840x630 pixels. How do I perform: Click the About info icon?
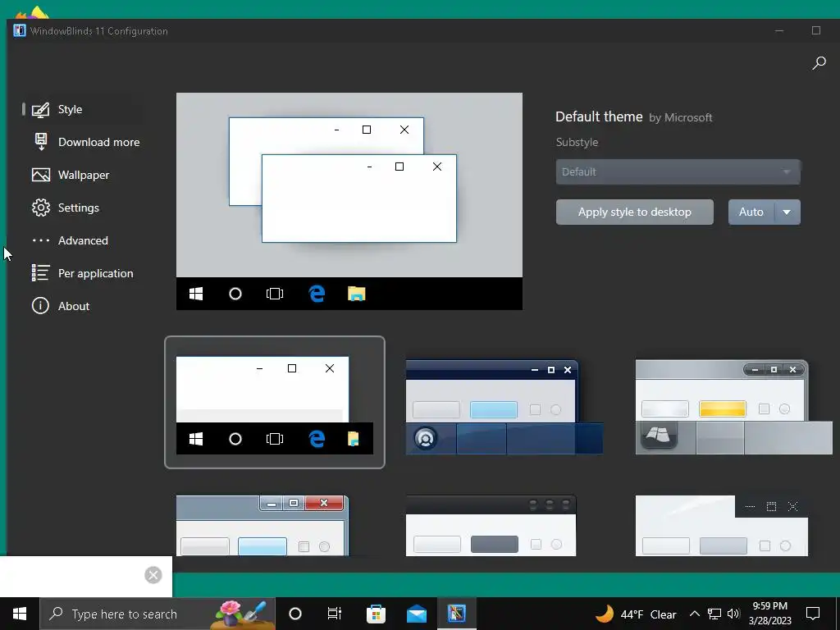coord(41,306)
